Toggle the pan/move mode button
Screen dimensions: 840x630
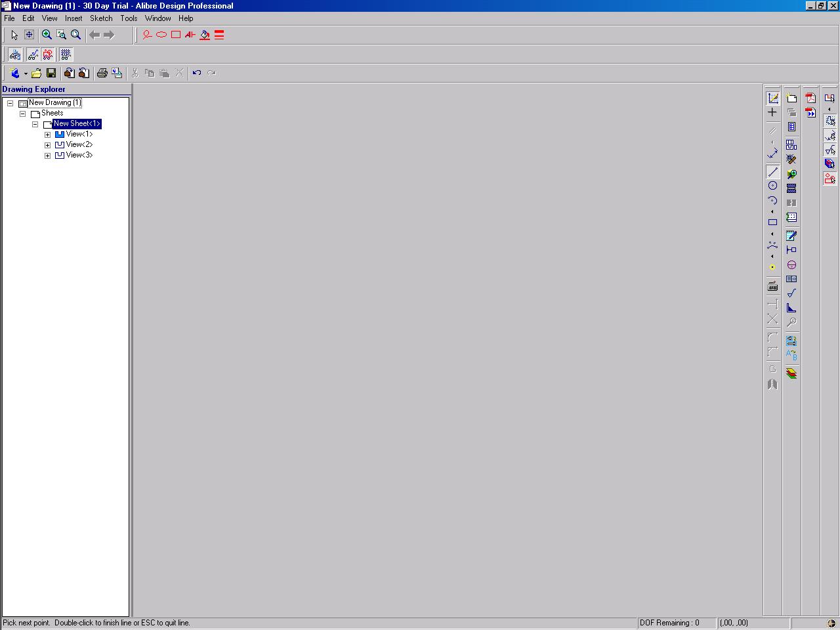tap(29, 35)
